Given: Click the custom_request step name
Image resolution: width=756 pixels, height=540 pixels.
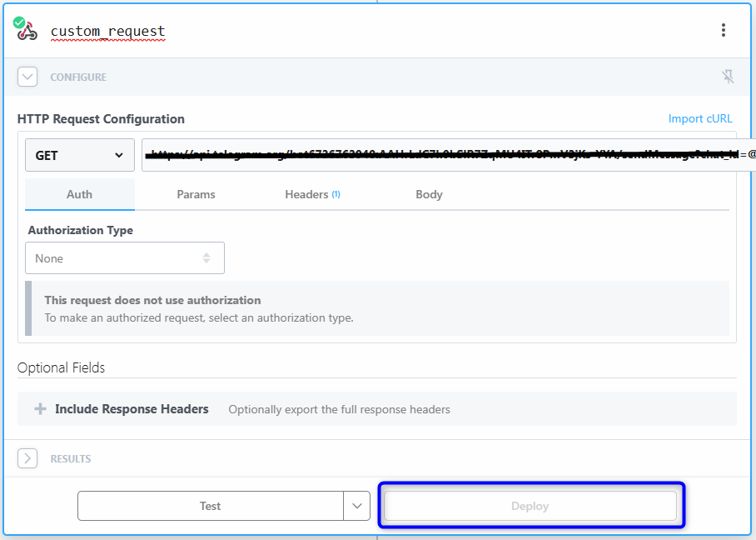Looking at the screenshot, I should point(108,31).
